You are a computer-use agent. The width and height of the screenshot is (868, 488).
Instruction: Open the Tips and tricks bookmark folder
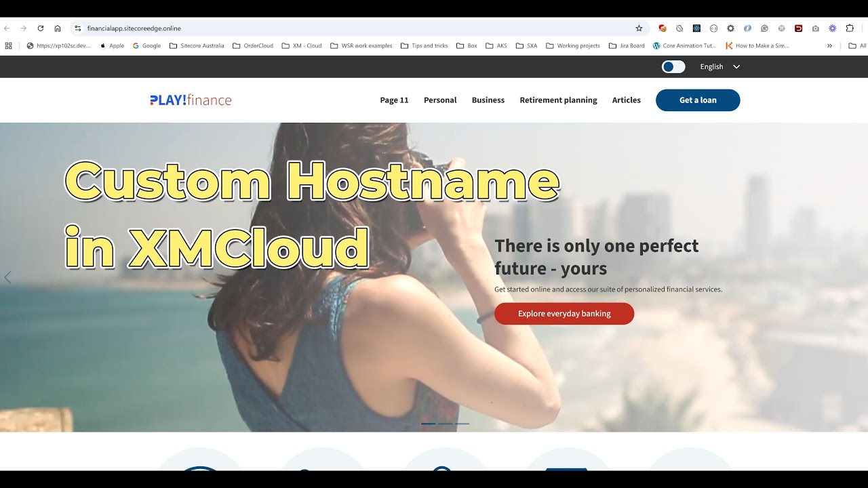click(x=425, y=45)
